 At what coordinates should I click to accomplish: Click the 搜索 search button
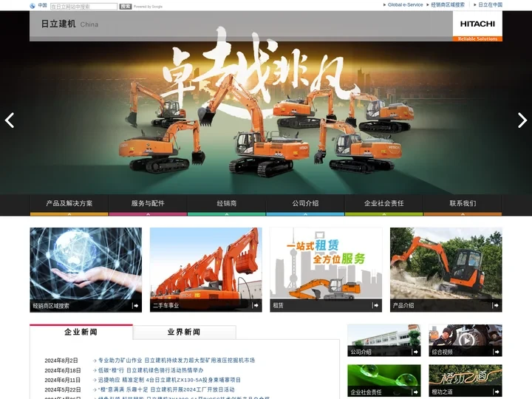[x=125, y=7]
